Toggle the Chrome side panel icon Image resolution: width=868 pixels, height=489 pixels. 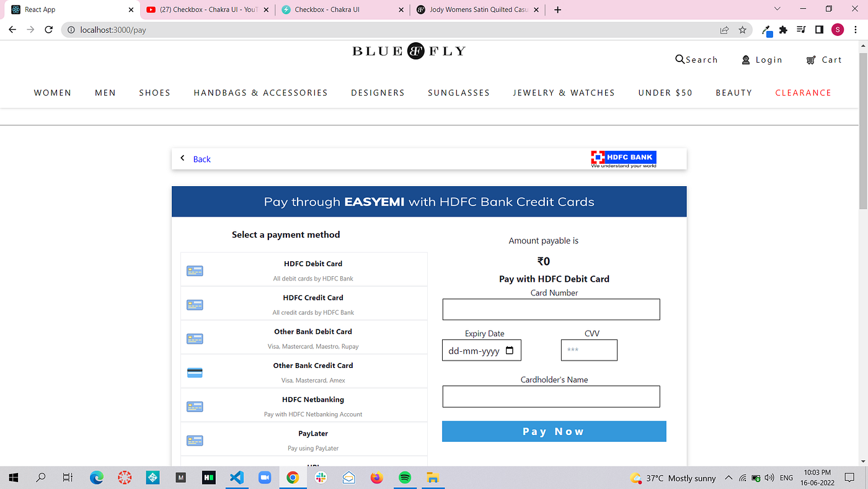[819, 30]
